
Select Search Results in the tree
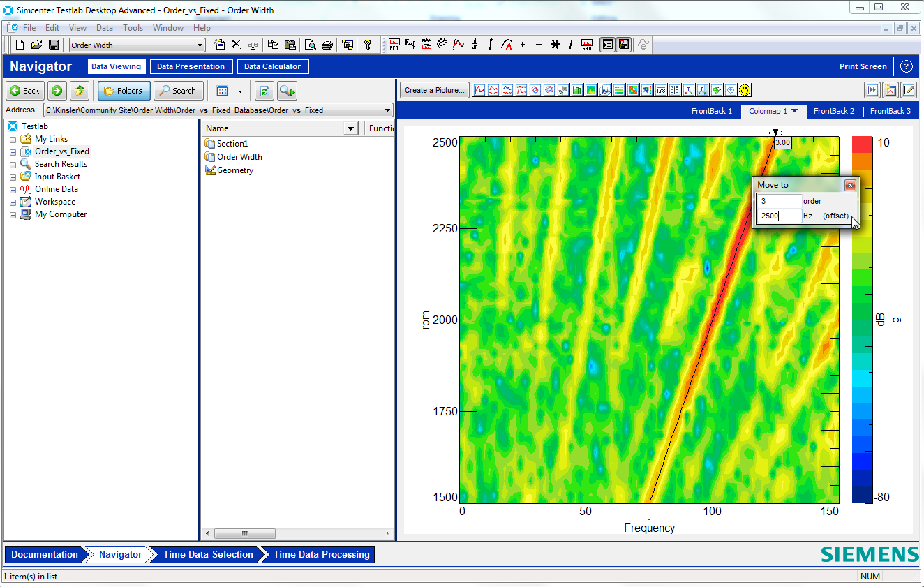pos(54,164)
